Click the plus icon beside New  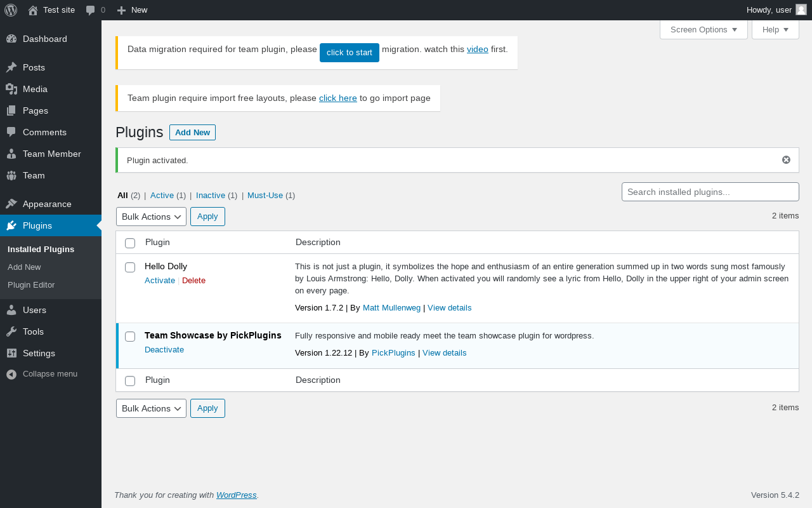pos(122,10)
